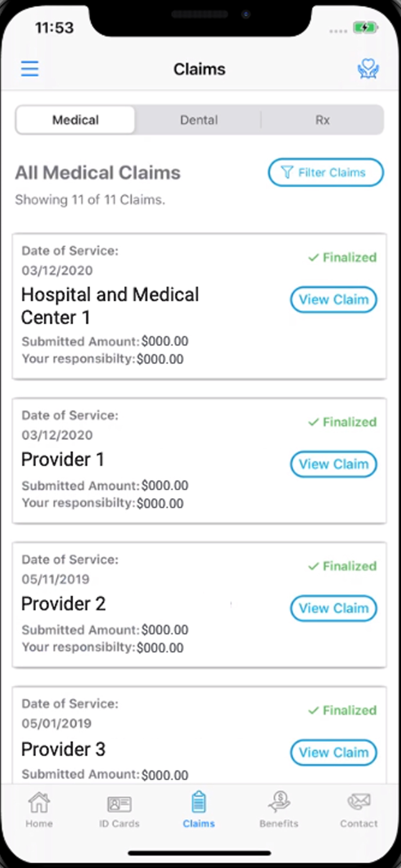Select the Hospital and Medical Center 1 name
The width and height of the screenshot is (401, 868).
(110, 306)
